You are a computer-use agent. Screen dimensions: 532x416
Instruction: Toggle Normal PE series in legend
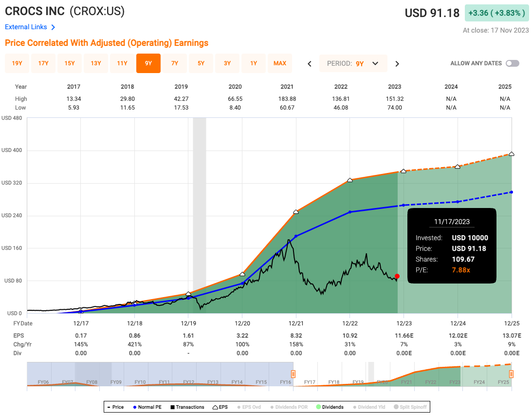pyautogui.click(x=147, y=407)
